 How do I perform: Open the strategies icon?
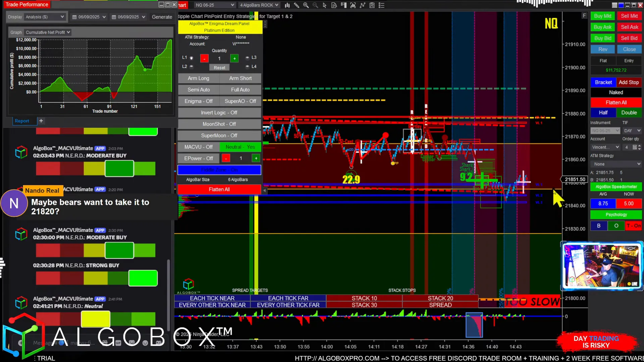click(372, 5)
